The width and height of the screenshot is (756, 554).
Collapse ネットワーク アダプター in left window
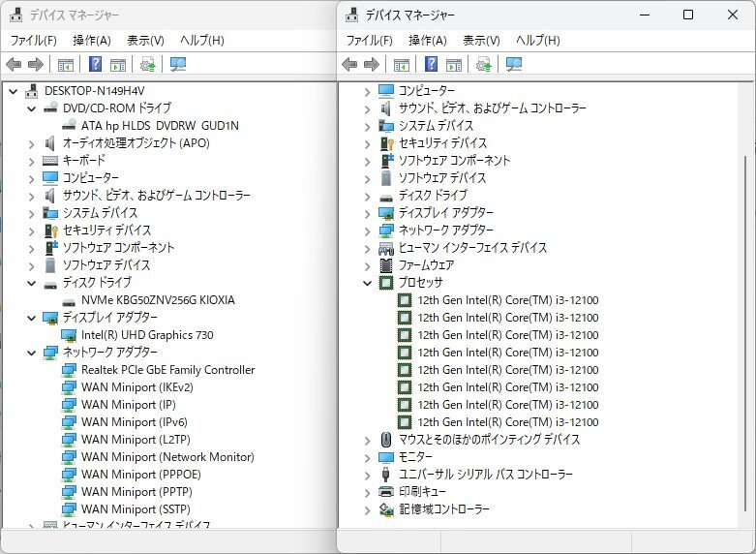click(31, 353)
